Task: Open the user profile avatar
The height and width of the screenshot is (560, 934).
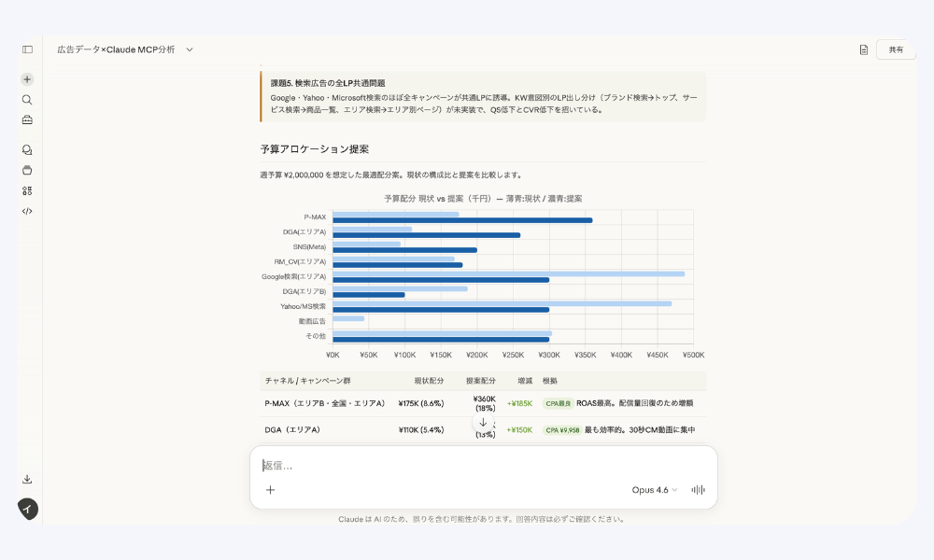Action: coord(28,509)
